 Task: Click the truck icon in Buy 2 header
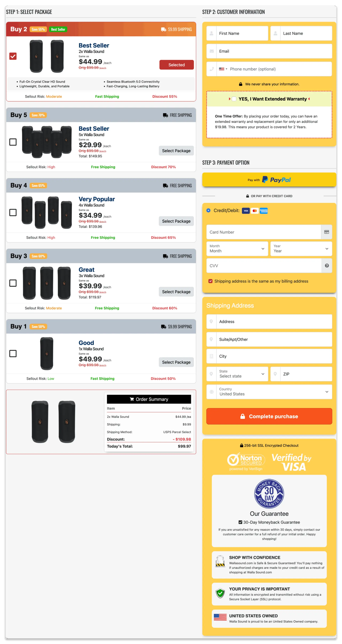tap(163, 30)
